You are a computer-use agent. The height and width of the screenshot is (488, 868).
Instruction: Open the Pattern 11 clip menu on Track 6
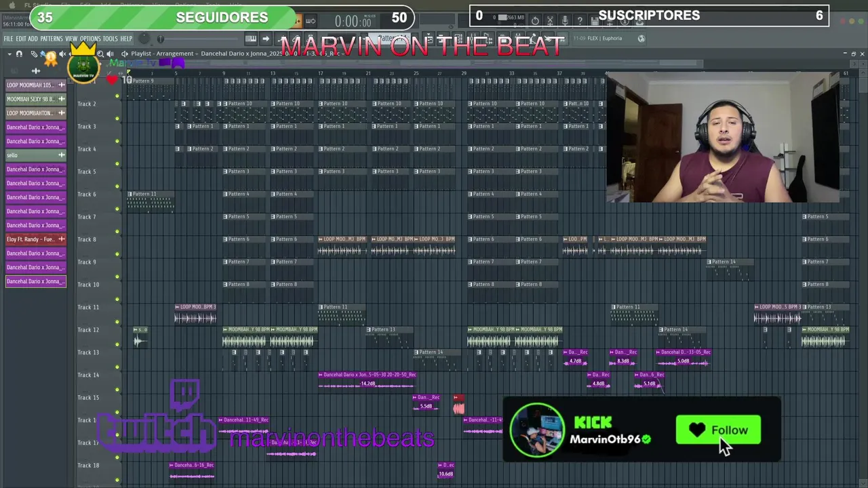coord(130,194)
